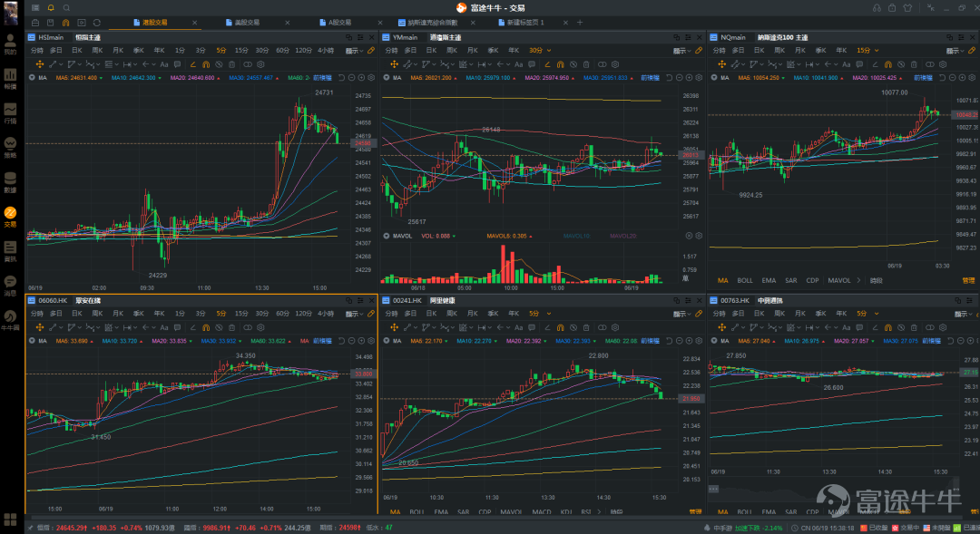
Task: Toggle magnet snap tool in HSImain toolbar
Action: [206, 64]
